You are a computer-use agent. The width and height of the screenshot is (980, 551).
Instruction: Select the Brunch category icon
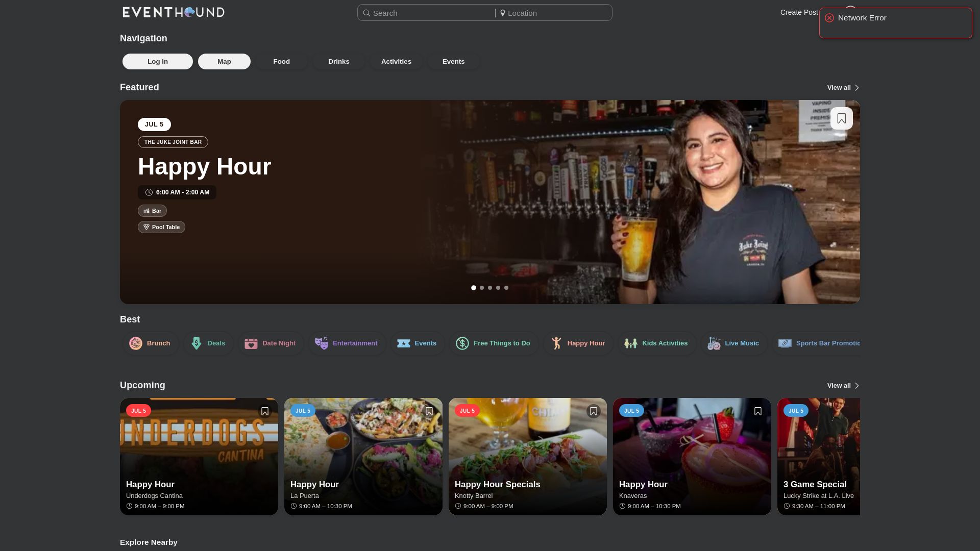(x=136, y=343)
